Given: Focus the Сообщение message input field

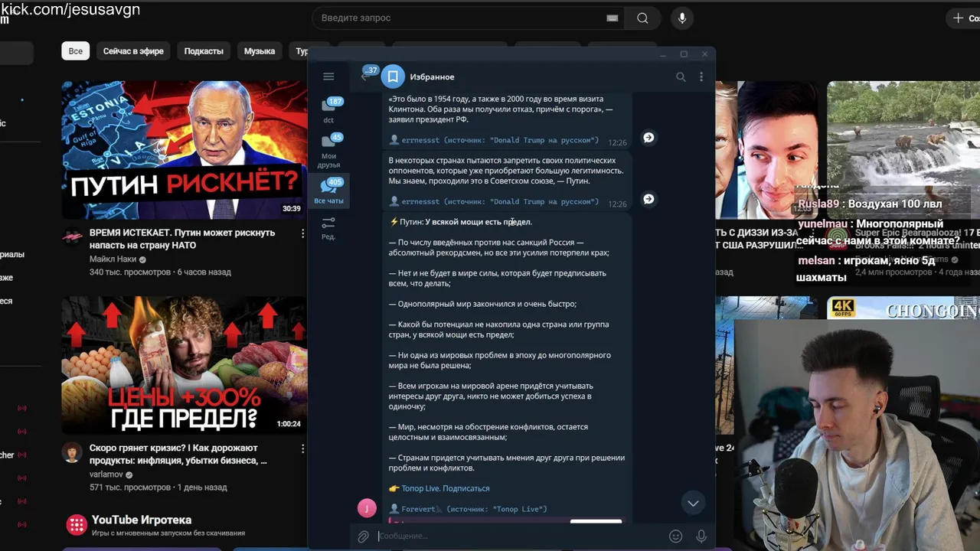Looking at the screenshot, I should (x=521, y=536).
